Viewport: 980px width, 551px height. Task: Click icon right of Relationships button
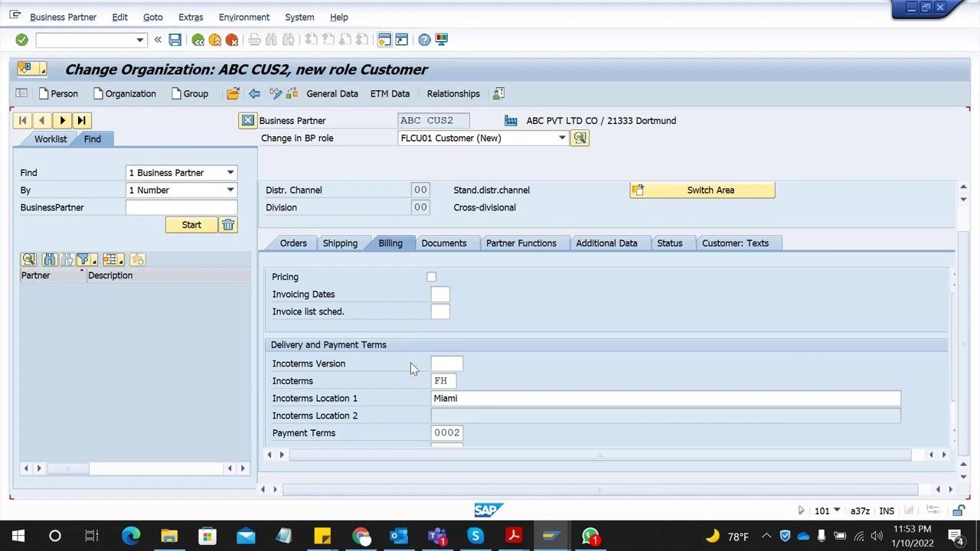pos(498,93)
